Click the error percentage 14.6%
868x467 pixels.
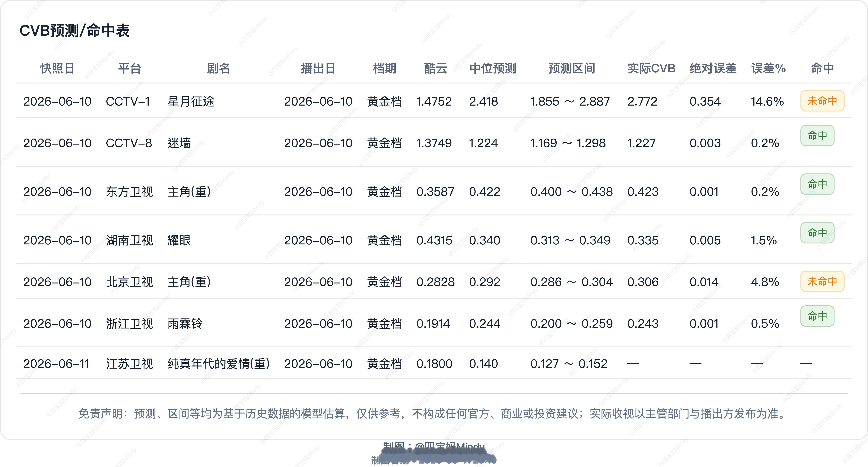(x=767, y=101)
